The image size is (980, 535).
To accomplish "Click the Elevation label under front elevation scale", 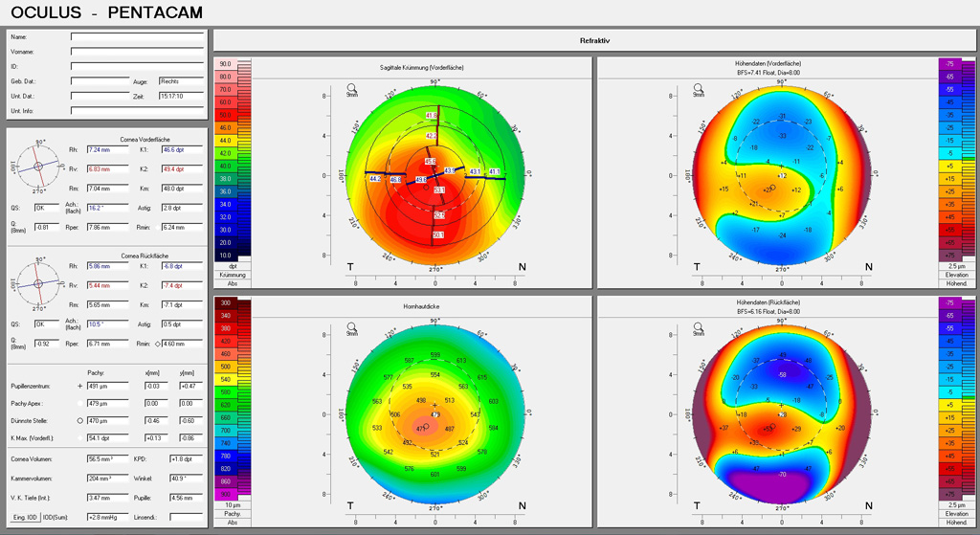I will click(x=955, y=275).
